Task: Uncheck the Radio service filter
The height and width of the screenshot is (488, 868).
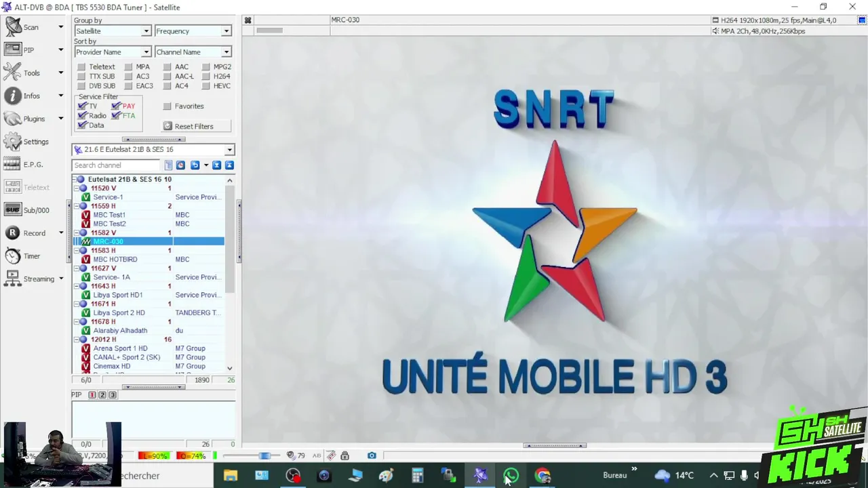Action: [83, 116]
